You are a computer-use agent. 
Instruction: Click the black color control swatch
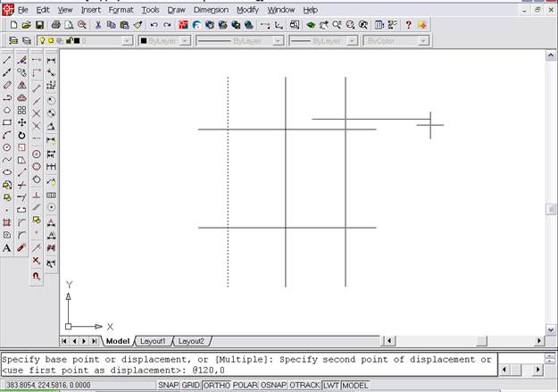click(x=144, y=41)
